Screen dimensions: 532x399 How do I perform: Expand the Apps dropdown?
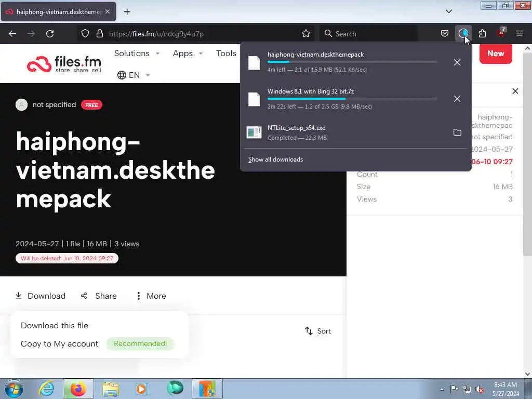[188, 54]
